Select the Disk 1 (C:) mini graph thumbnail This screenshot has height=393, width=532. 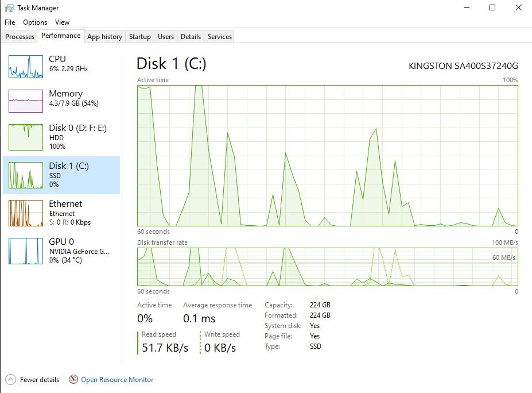[26, 175]
